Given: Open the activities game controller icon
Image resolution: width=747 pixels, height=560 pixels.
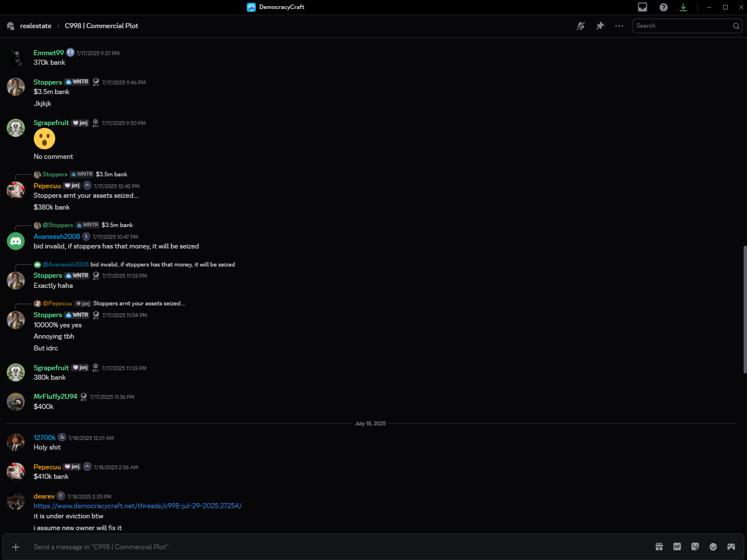Looking at the screenshot, I should (731, 546).
